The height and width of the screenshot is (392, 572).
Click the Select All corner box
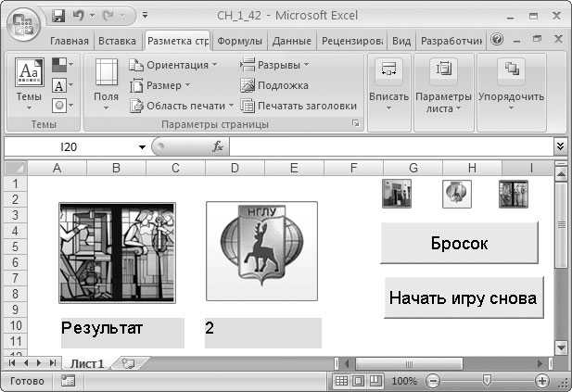point(16,168)
